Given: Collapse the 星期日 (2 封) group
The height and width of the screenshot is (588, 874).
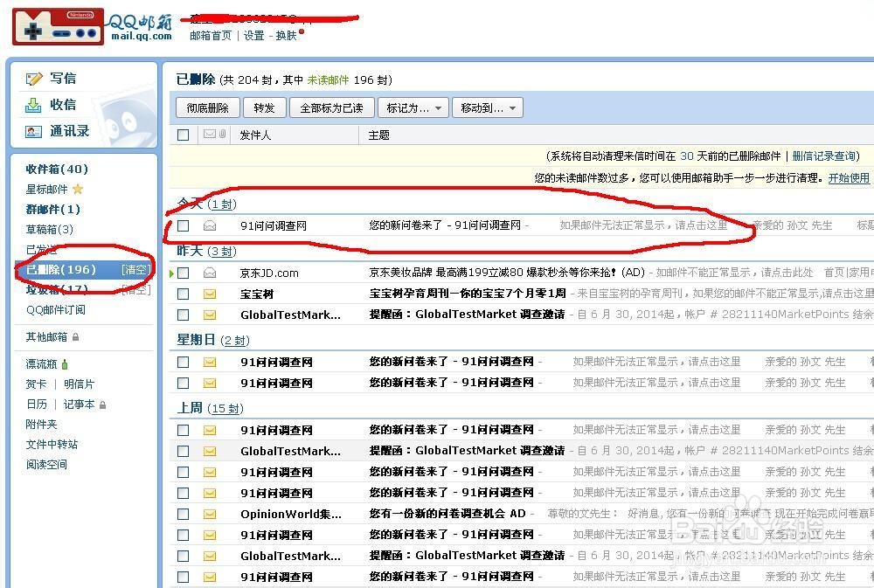Looking at the screenshot, I should pos(213,340).
